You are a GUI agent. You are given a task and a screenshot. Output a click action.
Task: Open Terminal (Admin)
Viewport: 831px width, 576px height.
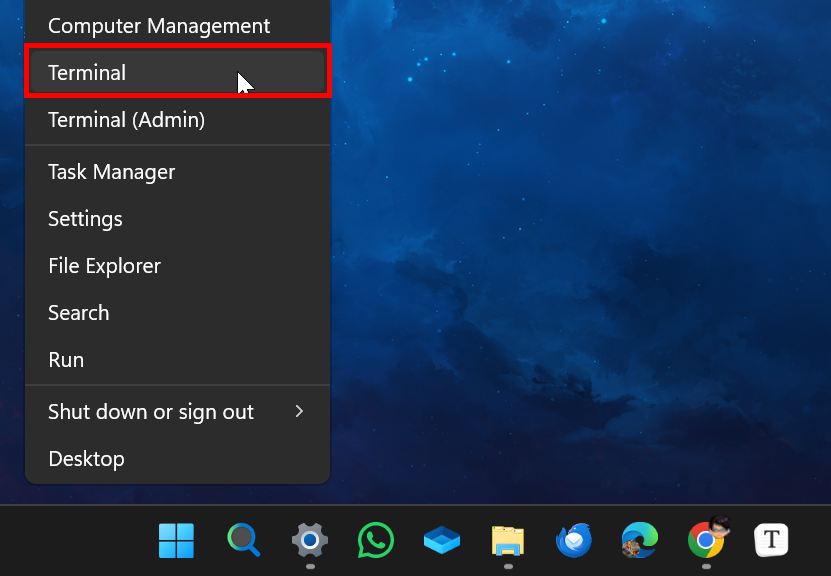177,120
